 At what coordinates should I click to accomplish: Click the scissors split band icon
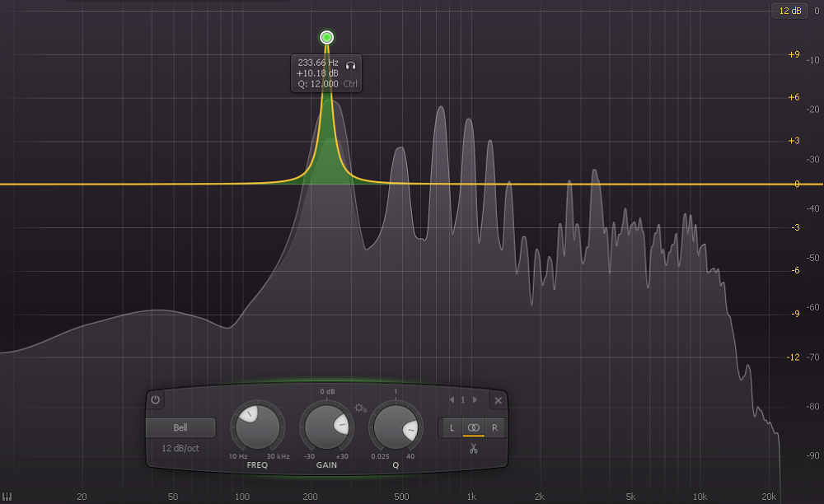(473, 449)
